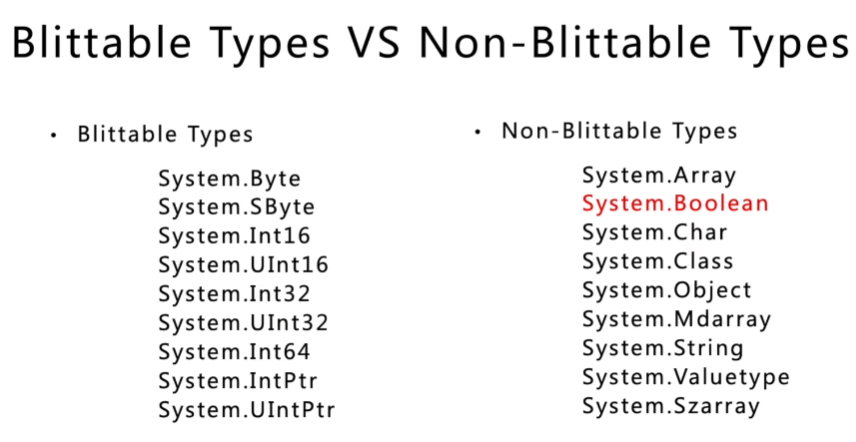Click System.Array in the right list
The width and height of the screenshot is (856, 442).
(659, 175)
